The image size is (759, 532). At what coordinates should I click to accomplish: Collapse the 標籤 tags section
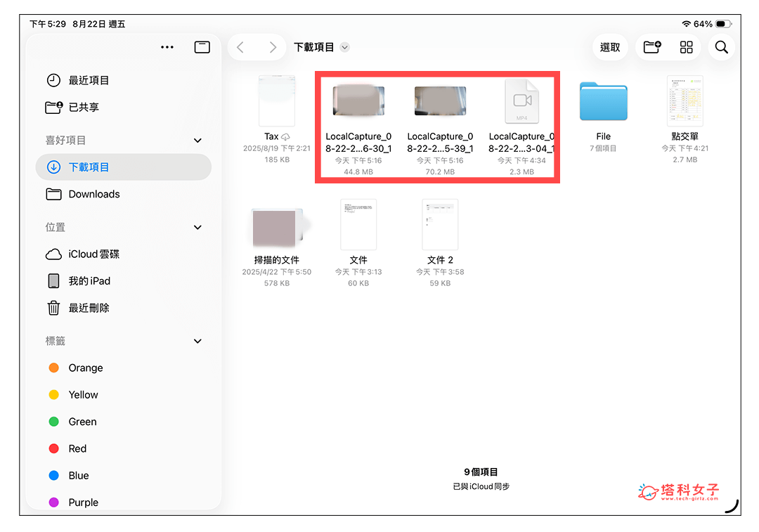pyautogui.click(x=197, y=341)
